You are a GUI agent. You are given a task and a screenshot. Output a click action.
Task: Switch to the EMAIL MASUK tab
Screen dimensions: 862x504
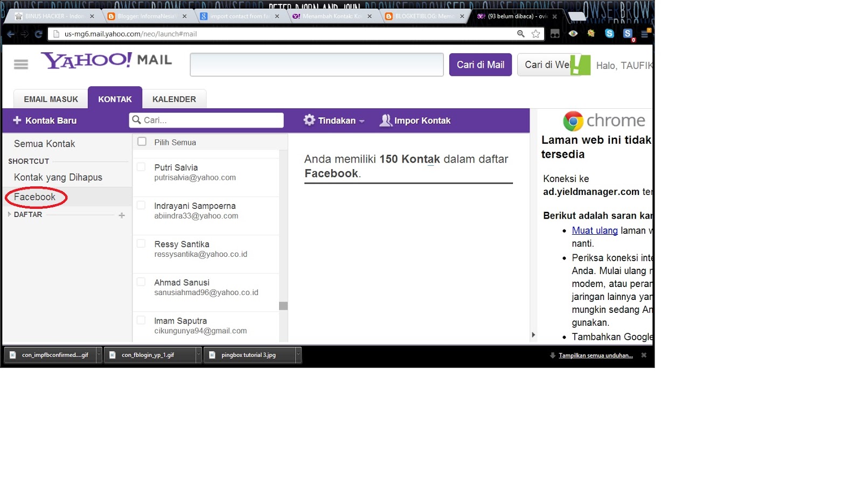click(51, 99)
